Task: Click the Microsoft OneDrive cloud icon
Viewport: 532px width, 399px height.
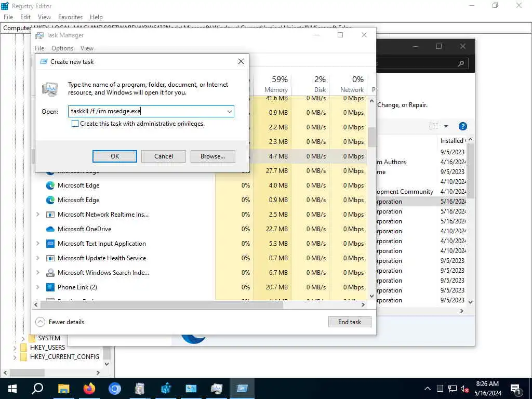Action: point(50,229)
